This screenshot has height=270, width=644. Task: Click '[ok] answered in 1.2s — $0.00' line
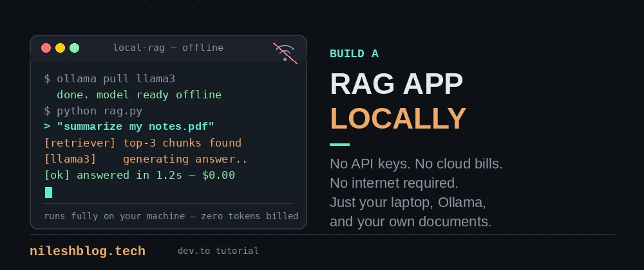[140, 175]
